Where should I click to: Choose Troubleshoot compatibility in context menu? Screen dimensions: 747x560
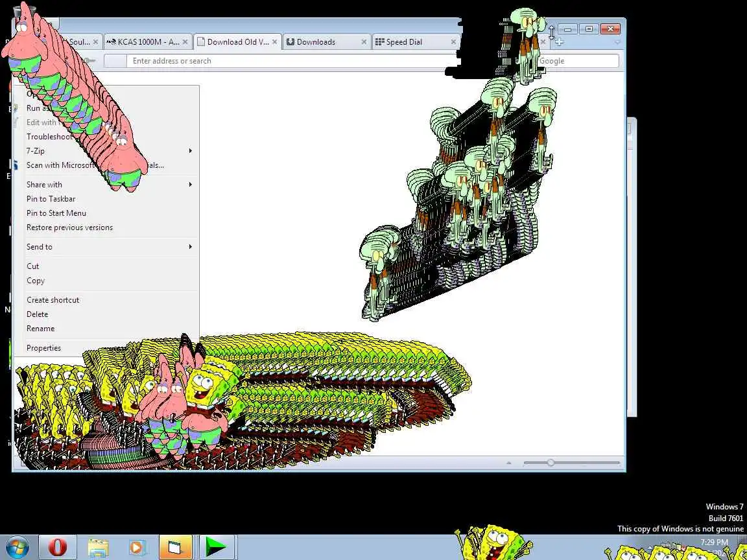(49, 137)
